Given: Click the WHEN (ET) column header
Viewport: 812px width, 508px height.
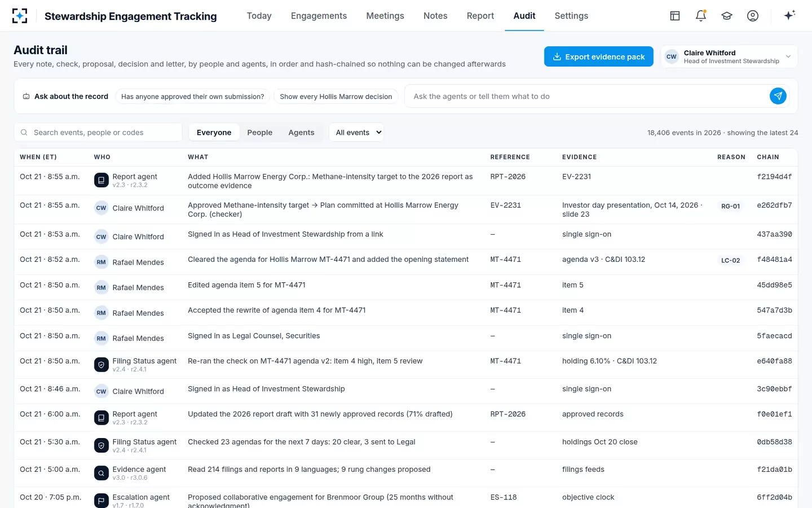Looking at the screenshot, I should tap(38, 157).
